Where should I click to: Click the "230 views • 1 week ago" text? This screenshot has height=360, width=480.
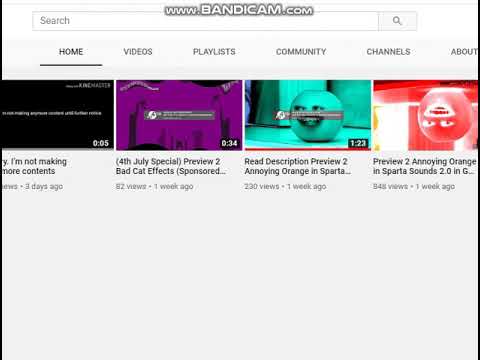(285, 186)
